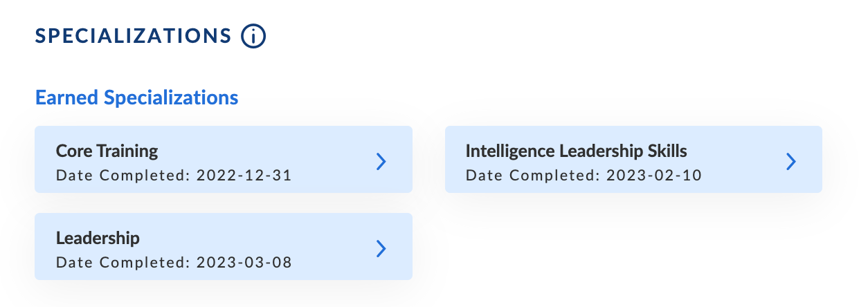
Task: Open the Leadership specialization card
Action: 223,246
